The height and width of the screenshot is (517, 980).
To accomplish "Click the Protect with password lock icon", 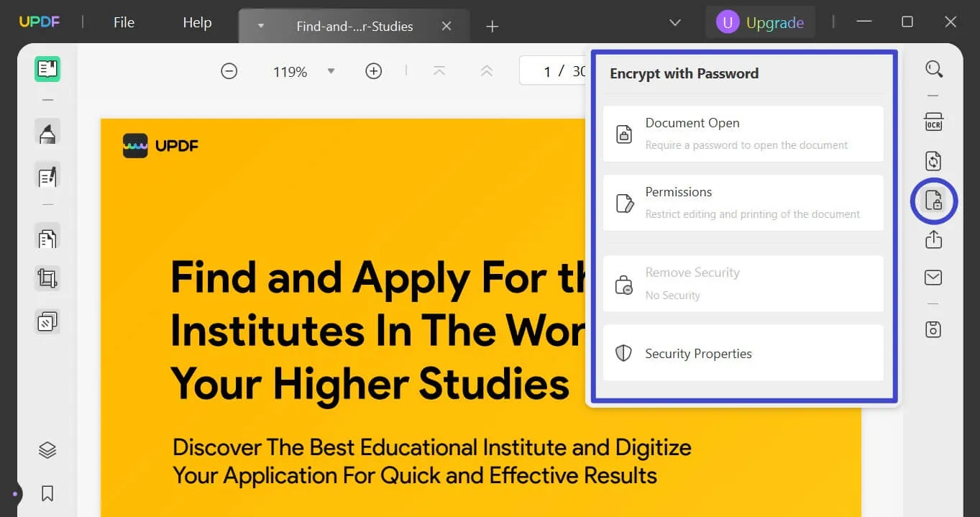I will coord(933,201).
